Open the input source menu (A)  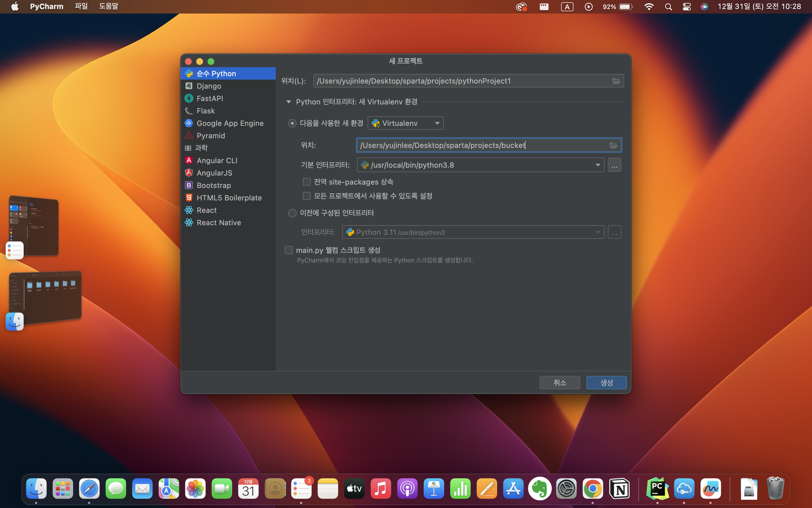pyautogui.click(x=567, y=7)
